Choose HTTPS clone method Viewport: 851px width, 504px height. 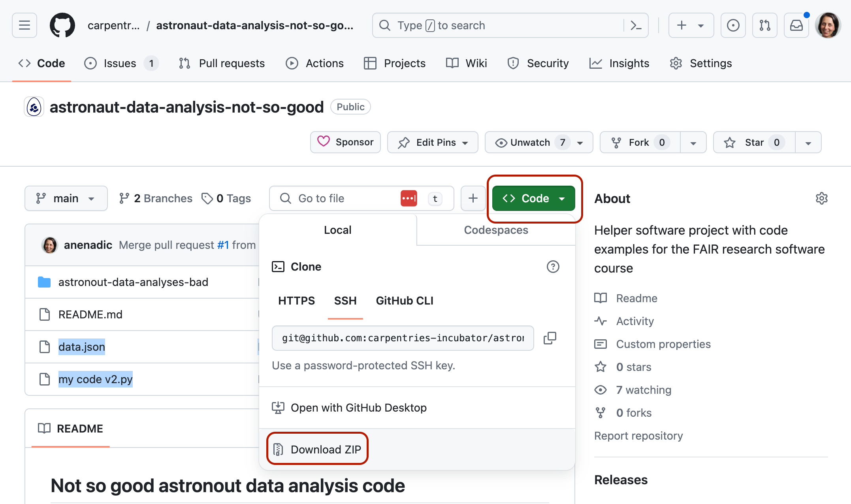[296, 301]
